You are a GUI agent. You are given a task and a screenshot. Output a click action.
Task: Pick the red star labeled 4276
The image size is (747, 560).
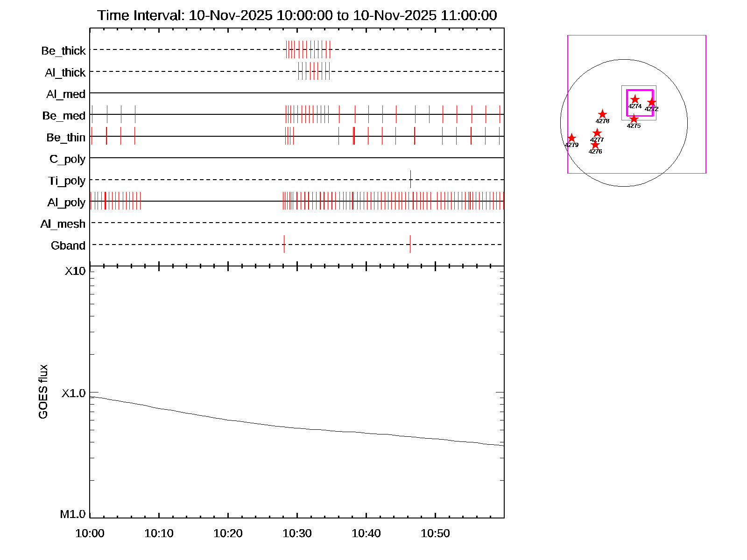[595, 145]
